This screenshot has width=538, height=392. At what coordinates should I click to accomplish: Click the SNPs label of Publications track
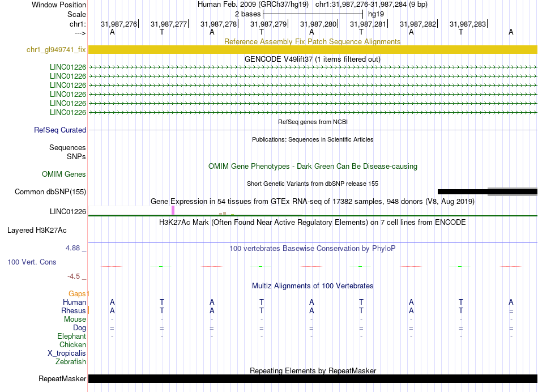pyautogui.click(x=76, y=156)
